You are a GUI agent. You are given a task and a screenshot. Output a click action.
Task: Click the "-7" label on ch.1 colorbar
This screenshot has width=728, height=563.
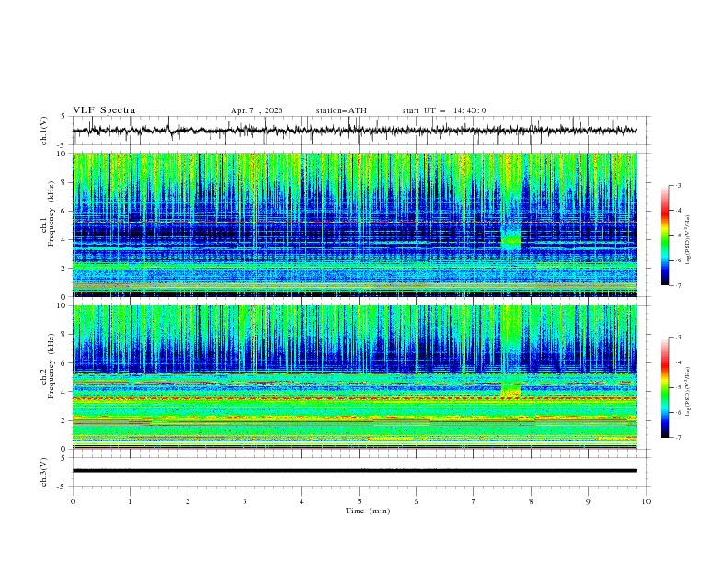(x=677, y=286)
